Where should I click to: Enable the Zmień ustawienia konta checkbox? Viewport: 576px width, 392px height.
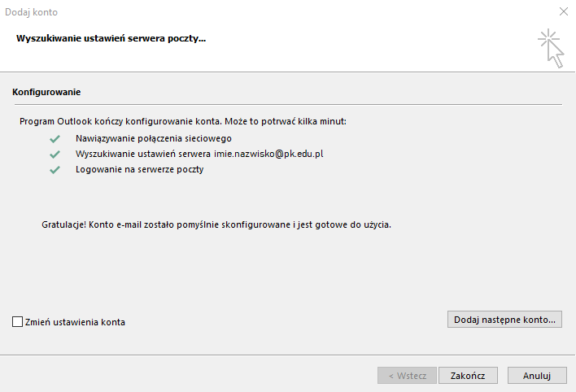click(x=18, y=322)
